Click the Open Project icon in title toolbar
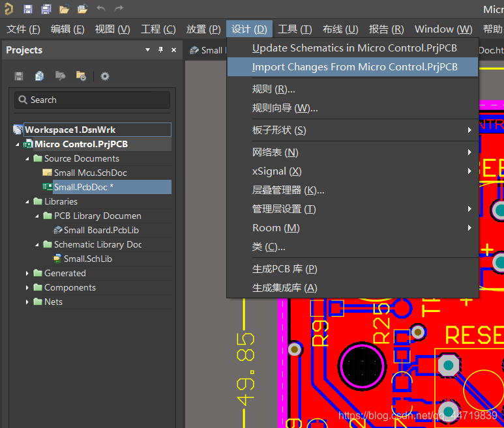 [x=82, y=9]
